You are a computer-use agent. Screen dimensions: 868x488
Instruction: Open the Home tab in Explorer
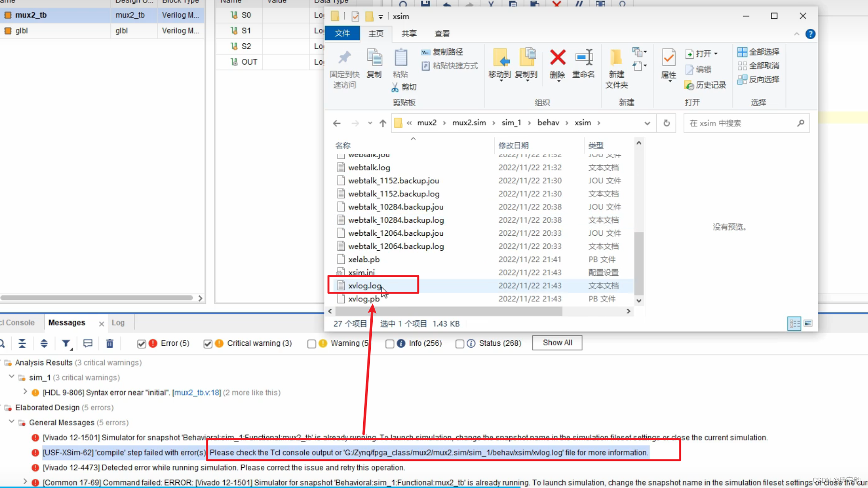point(376,33)
